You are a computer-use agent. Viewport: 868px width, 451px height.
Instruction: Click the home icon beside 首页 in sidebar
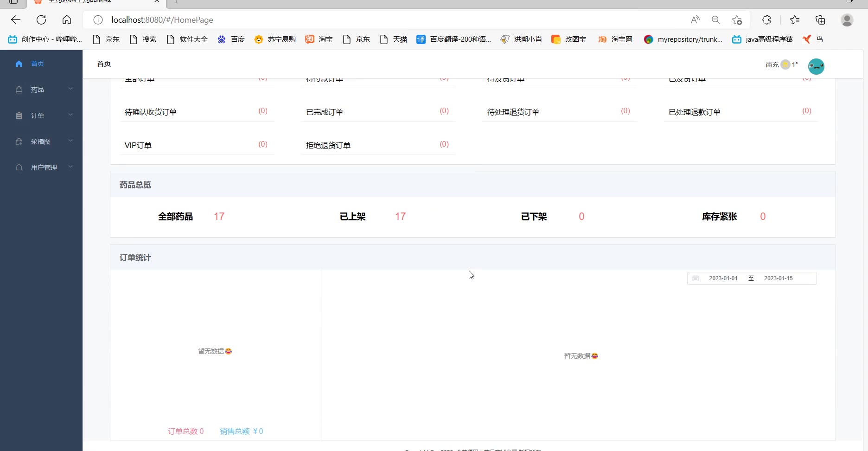[19, 64]
